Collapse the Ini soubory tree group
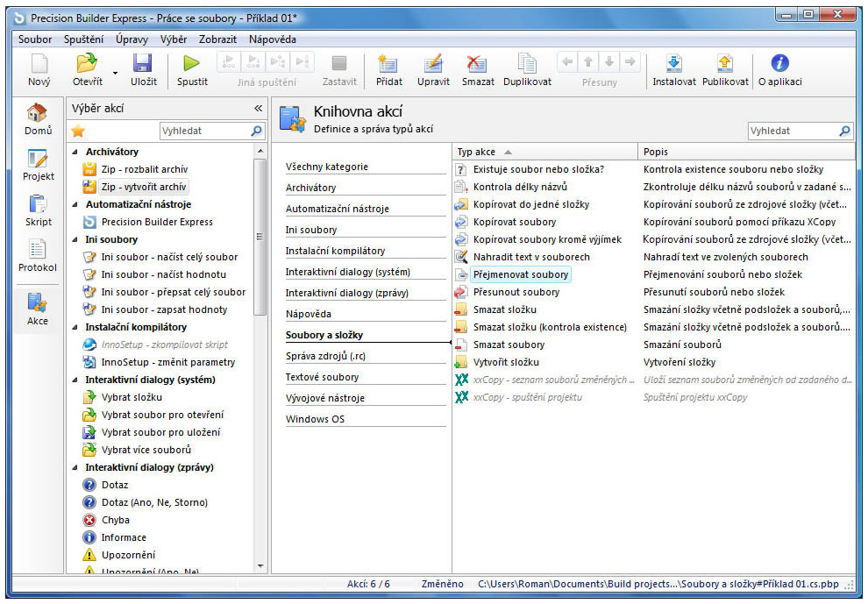Viewport: 868px width, 604px height. pos(75,239)
